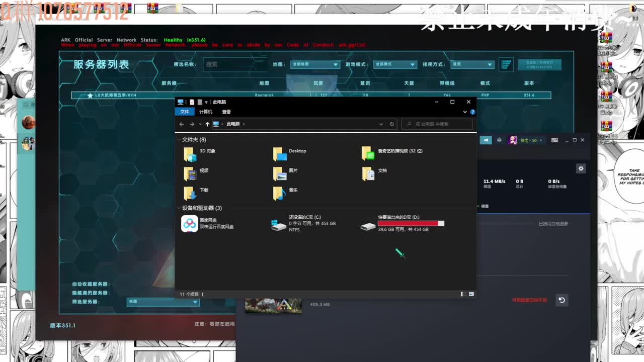The image size is (644, 362).
Task: Open the 爱奇艺热播视频 folder icon
Action: pos(368,154)
